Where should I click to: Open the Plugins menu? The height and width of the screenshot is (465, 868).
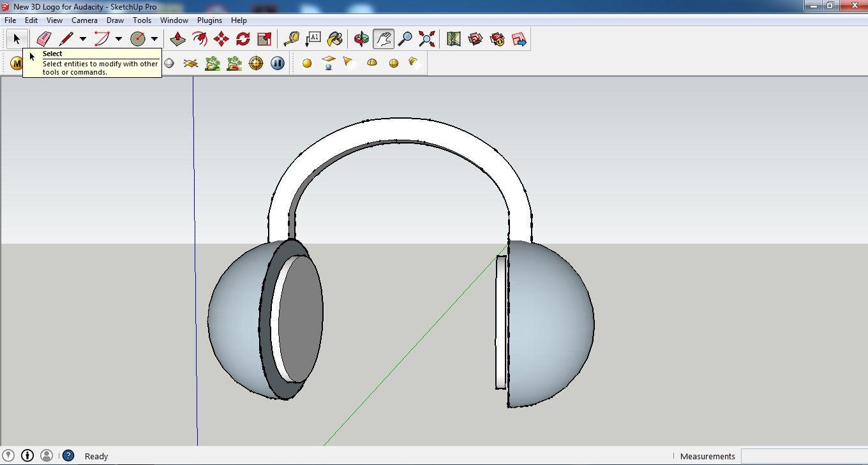tap(209, 20)
